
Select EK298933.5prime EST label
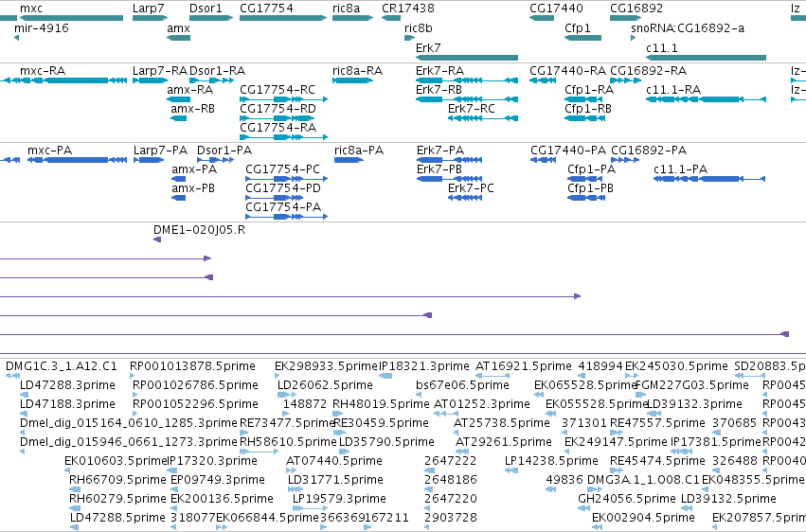tap(326, 366)
